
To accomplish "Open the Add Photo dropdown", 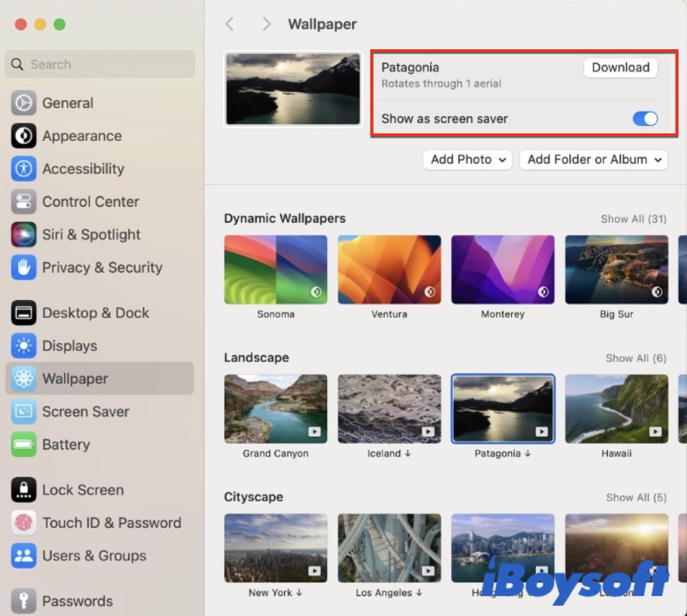I will pyautogui.click(x=467, y=160).
